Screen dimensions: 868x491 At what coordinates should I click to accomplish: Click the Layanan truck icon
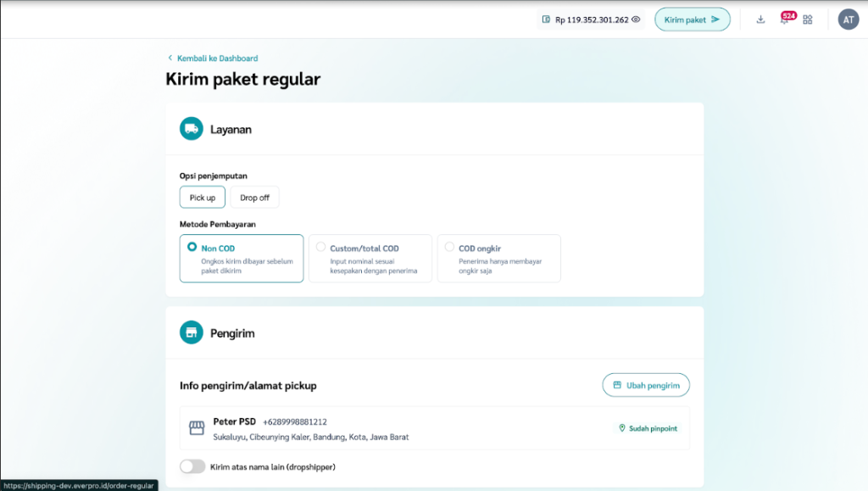(192, 129)
